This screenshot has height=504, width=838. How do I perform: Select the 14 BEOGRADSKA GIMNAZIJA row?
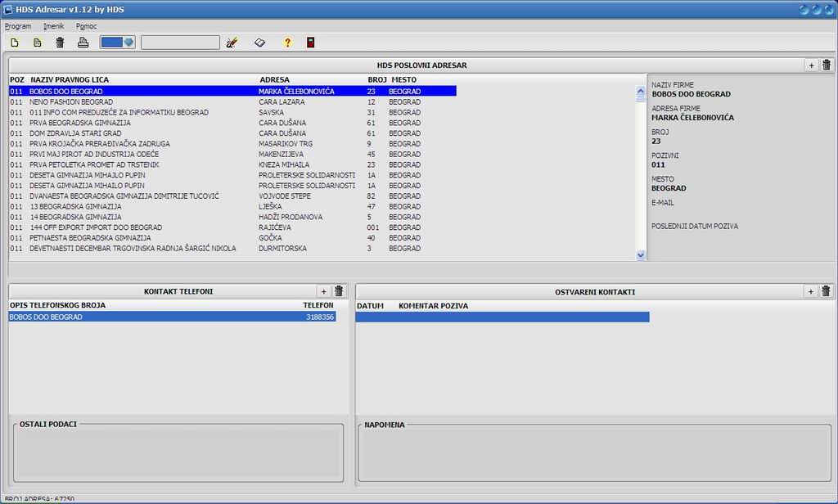(232, 217)
